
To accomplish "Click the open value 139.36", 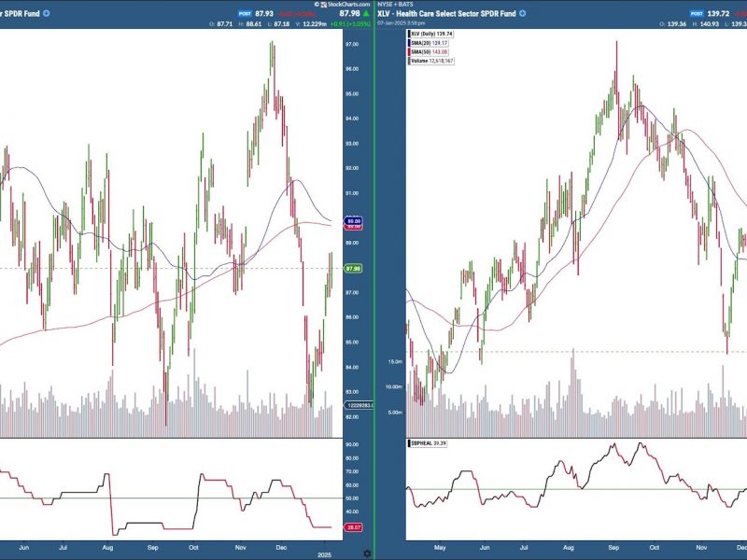I will pos(676,24).
